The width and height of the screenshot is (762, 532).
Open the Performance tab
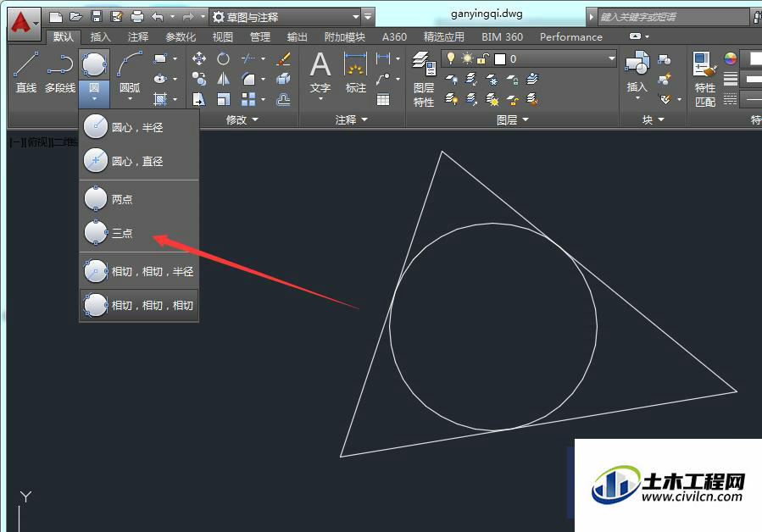coord(571,37)
